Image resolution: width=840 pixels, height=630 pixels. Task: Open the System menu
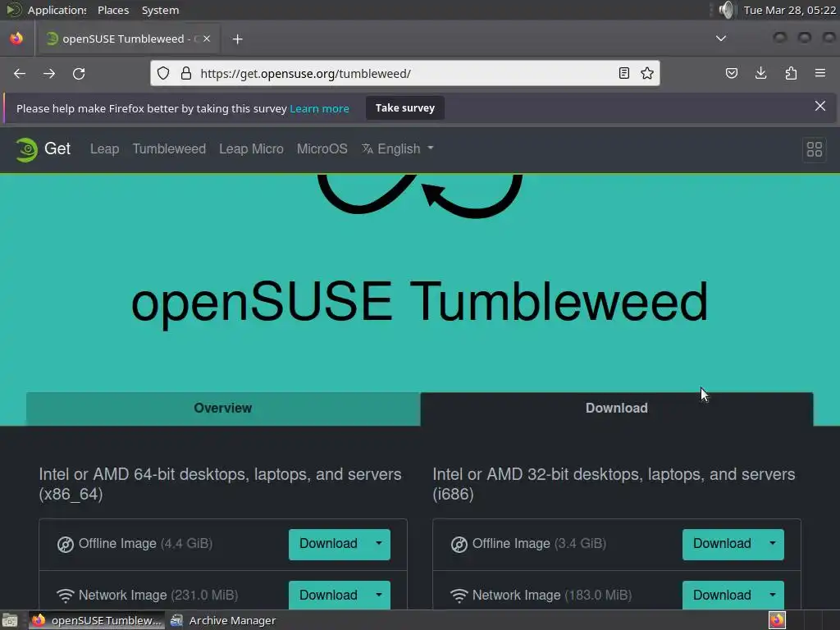click(160, 10)
